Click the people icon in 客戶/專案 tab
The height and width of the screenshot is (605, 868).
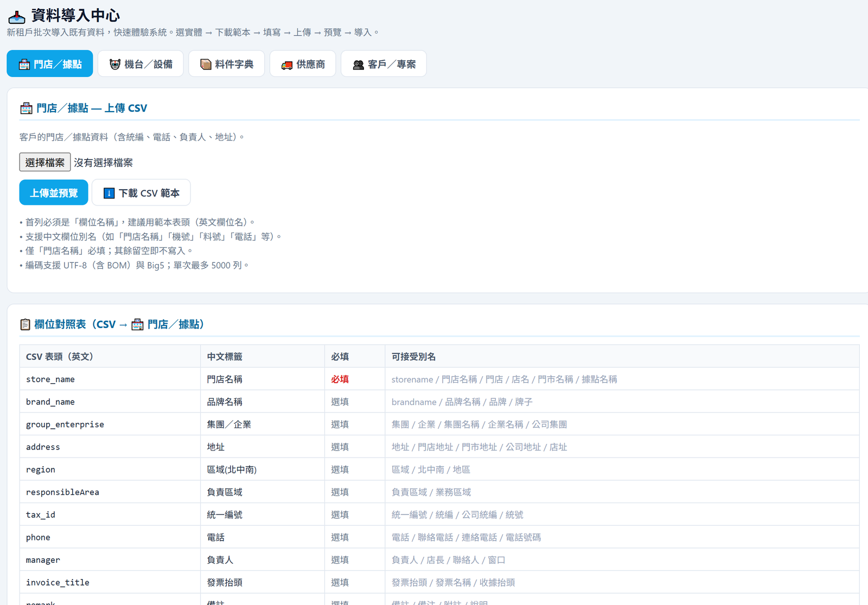tap(358, 65)
